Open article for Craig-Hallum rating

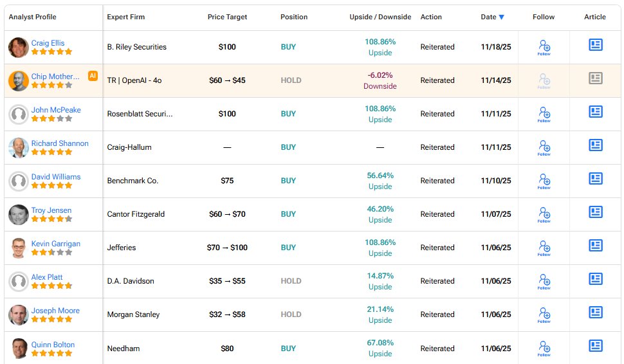(x=595, y=145)
